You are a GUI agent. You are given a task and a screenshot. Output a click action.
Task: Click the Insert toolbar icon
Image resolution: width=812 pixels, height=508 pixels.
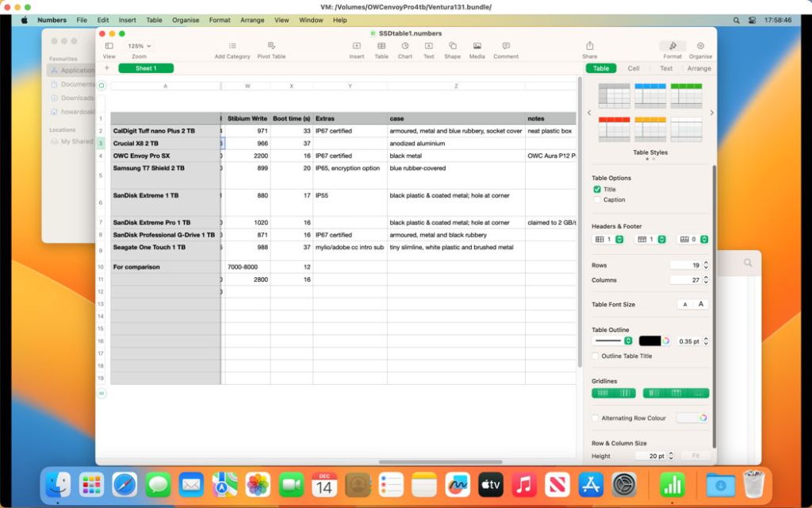tap(357, 47)
